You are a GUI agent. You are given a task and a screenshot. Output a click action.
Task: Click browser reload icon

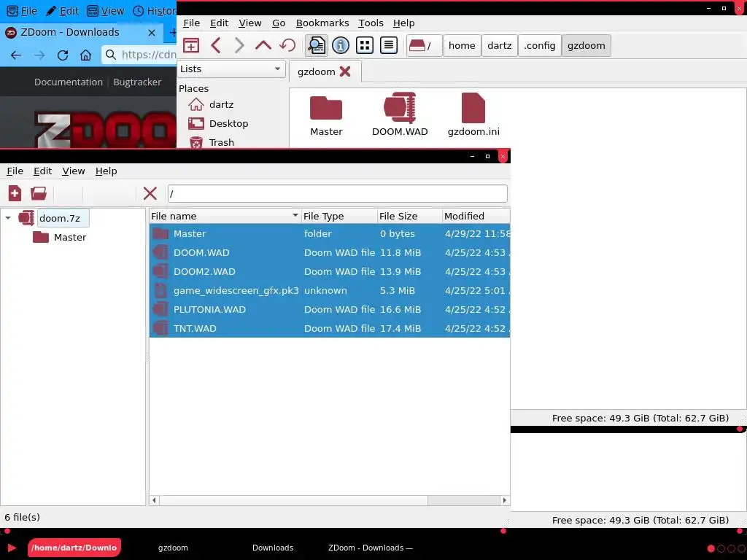click(63, 55)
